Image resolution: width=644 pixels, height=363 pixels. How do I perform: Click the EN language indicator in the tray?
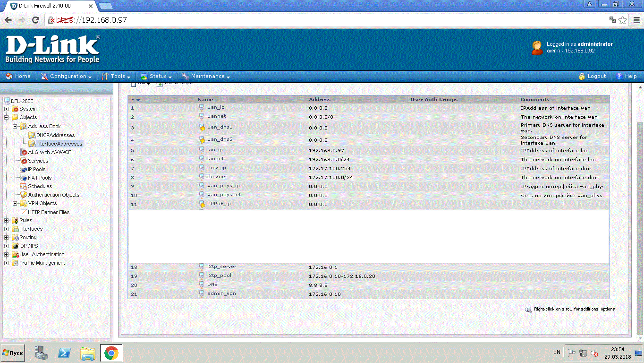[557, 353]
